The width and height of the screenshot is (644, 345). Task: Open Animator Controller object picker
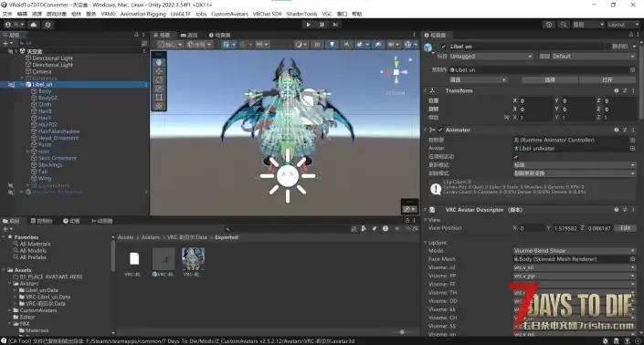coord(632,140)
